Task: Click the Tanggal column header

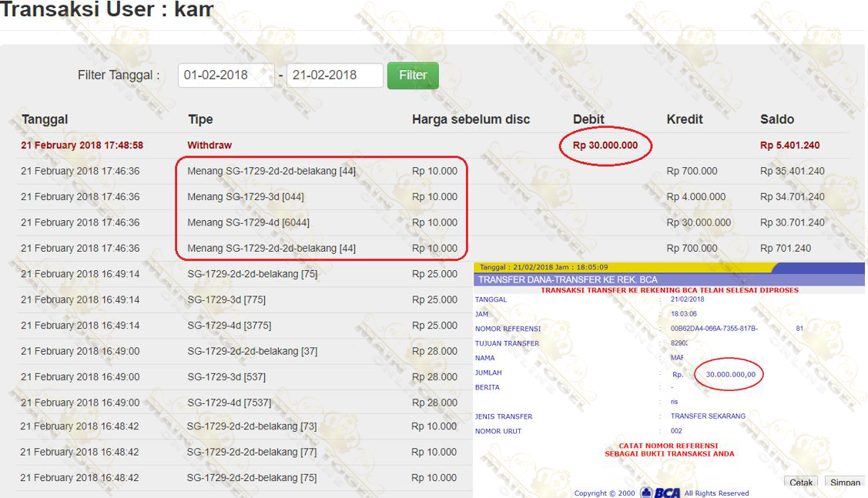Action: [x=45, y=119]
